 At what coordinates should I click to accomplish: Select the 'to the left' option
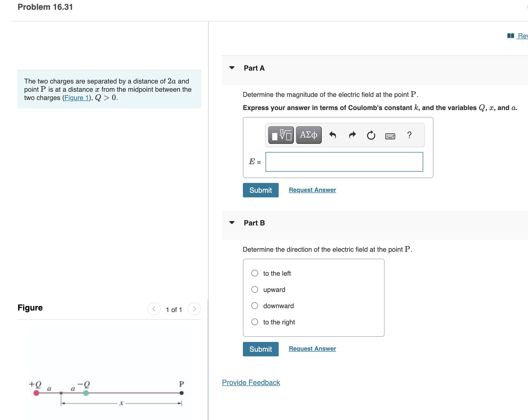[x=255, y=273]
